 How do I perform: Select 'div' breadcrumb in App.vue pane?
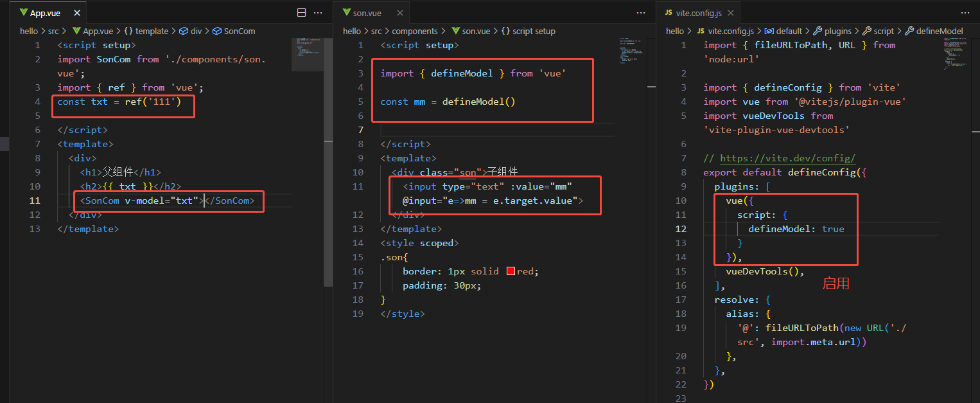190,31
